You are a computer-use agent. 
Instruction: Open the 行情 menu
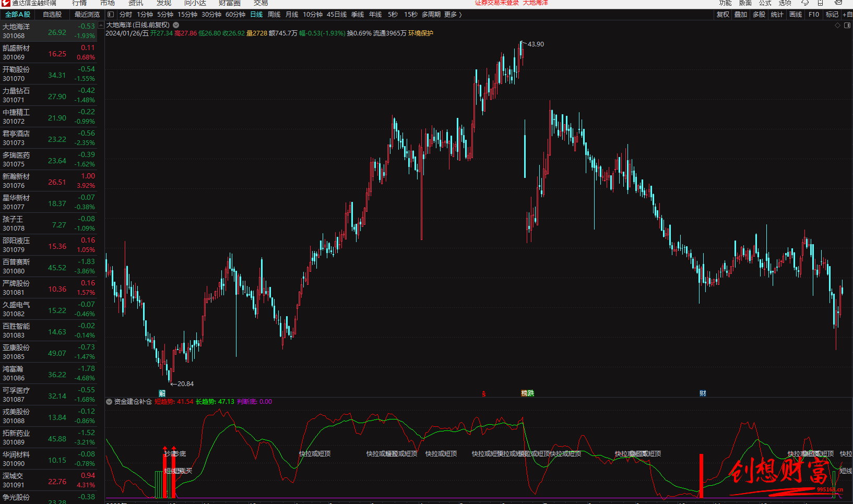click(x=79, y=3)
